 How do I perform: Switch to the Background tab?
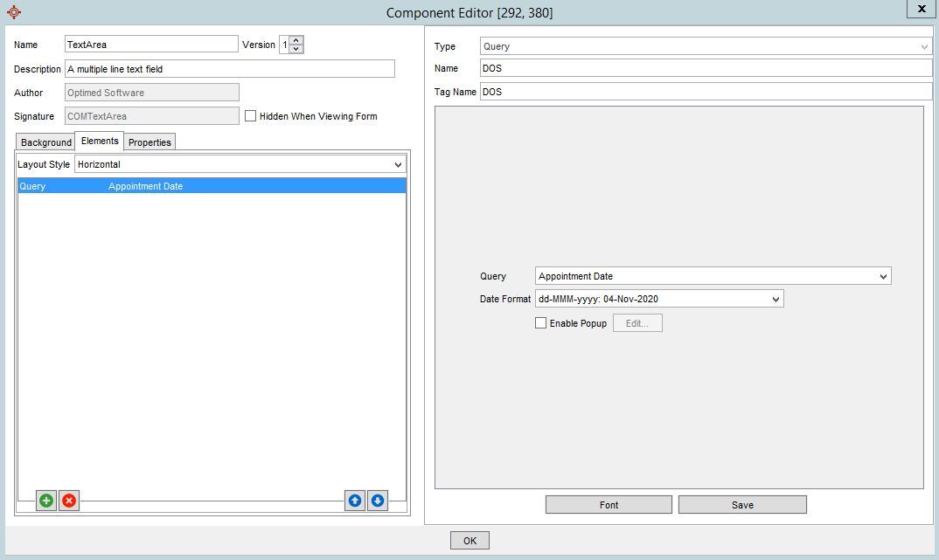45,142
